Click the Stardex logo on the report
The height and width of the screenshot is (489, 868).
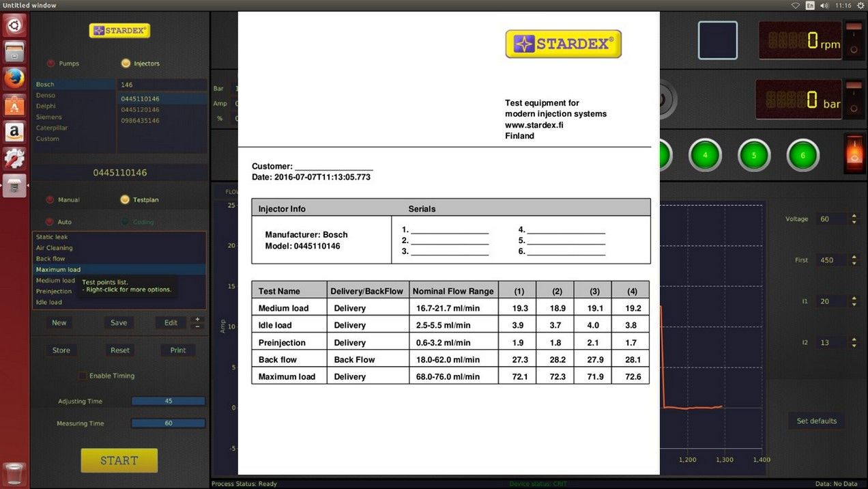pyautogui.click(x=563, y=44)
